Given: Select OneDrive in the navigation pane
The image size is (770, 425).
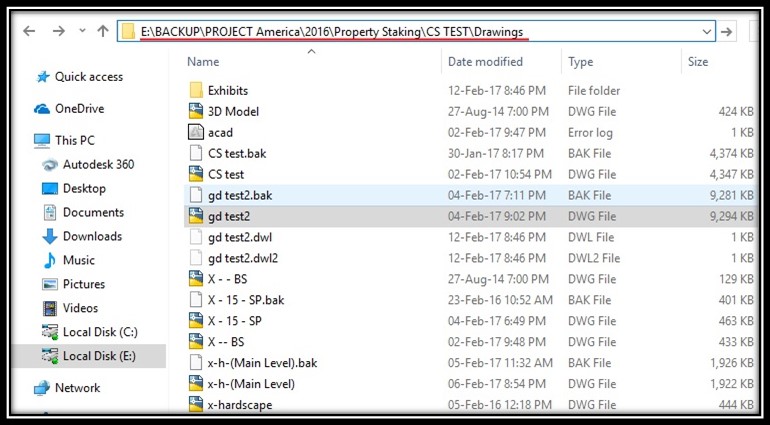Looking at the screenshot, I should (x=80, y=109).
